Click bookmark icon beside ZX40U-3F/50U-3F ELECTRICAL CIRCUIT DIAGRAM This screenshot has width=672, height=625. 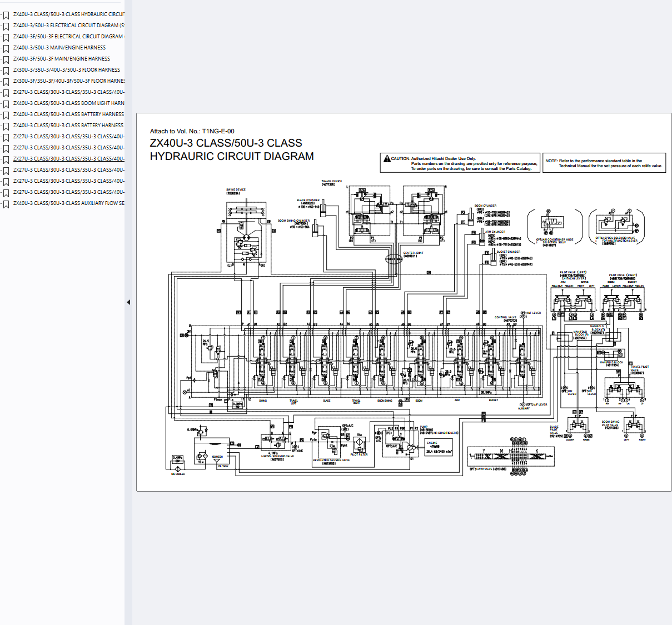pos(6,37)
